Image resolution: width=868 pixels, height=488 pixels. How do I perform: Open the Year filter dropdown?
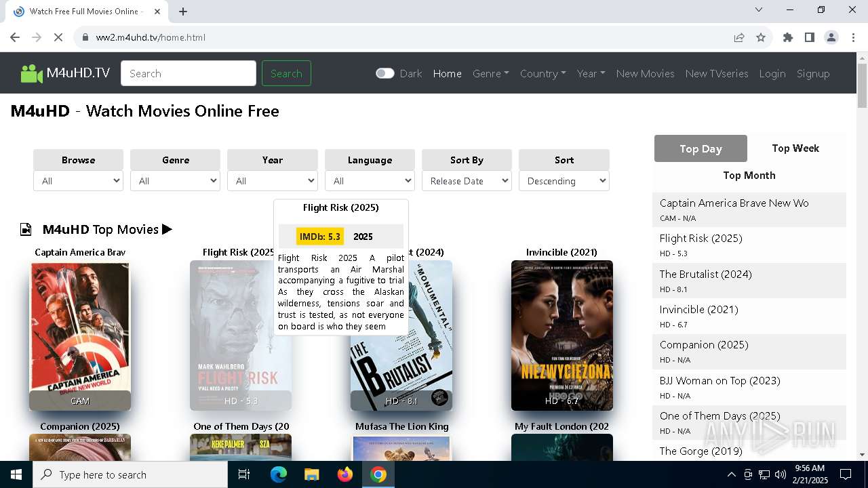[x=273, y=181]
